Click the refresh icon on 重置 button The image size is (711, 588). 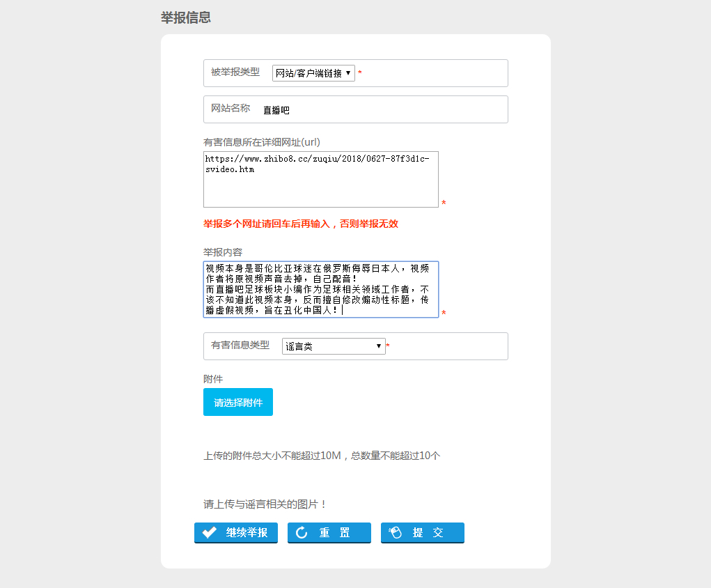coord(302,533)
